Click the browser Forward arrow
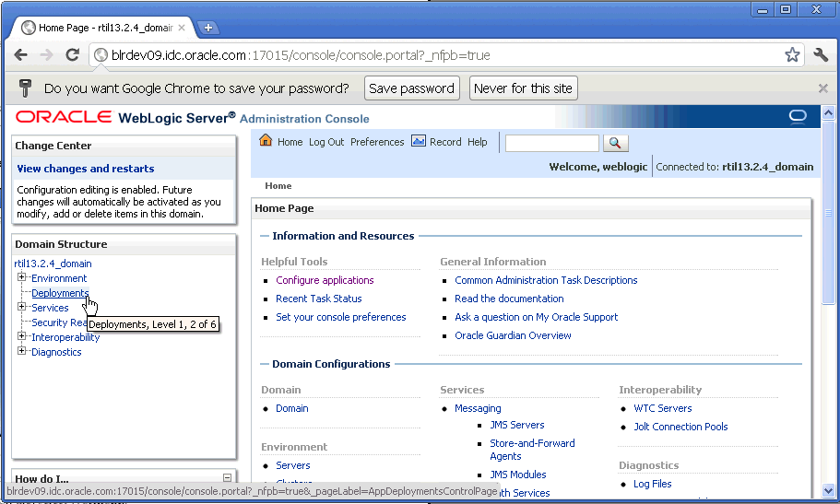This screenshot has height=504, width=840. coord(47,54)
